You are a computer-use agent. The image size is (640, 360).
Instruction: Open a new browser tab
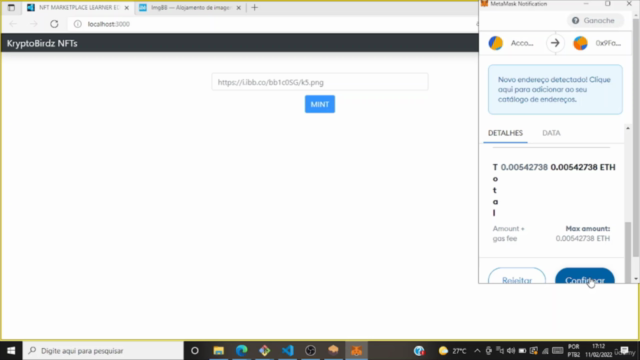pyautogui.click(x=255, y=7)
